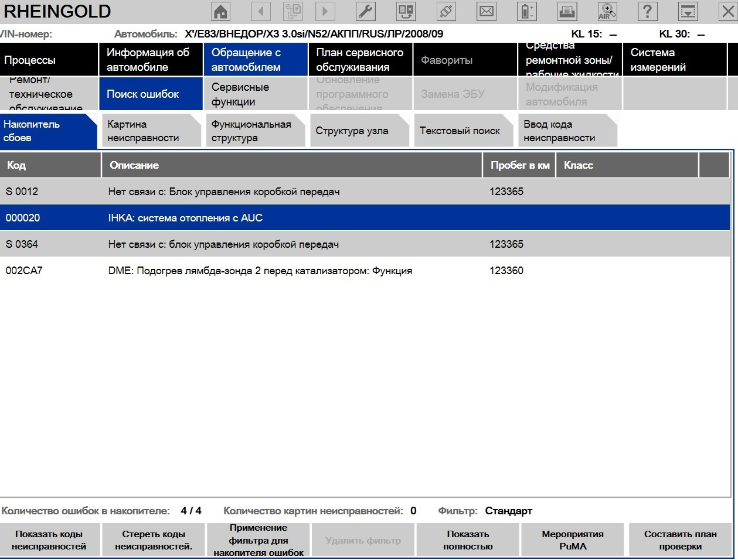Sort by the Класс column header
The image size is (738, 560).
[x=627, y=165]
